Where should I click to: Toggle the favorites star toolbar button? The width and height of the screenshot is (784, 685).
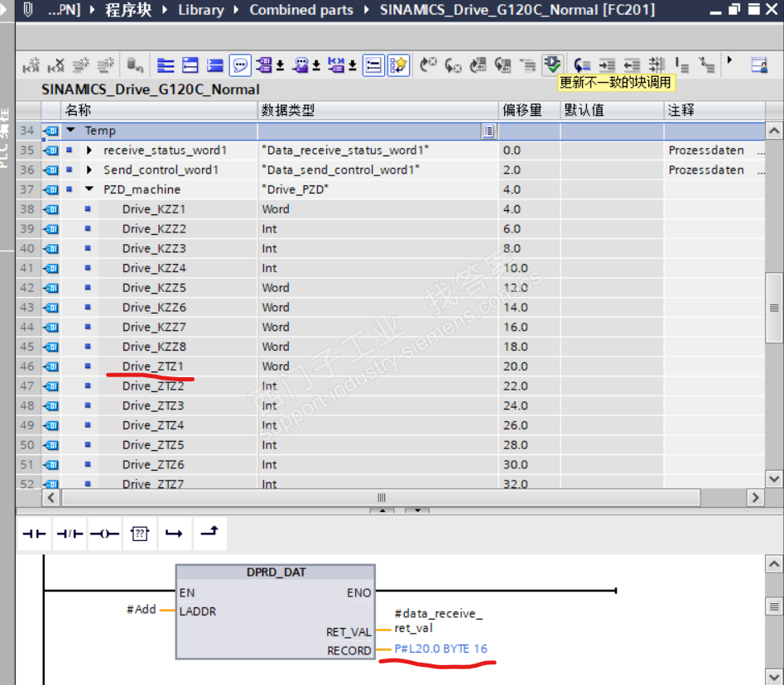click(398, 65)
